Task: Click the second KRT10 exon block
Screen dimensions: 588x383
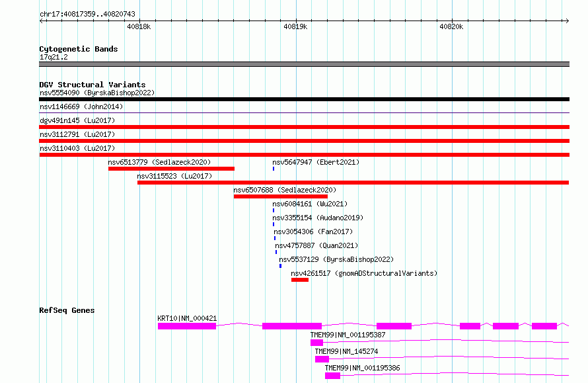Action: click(292, 326)
